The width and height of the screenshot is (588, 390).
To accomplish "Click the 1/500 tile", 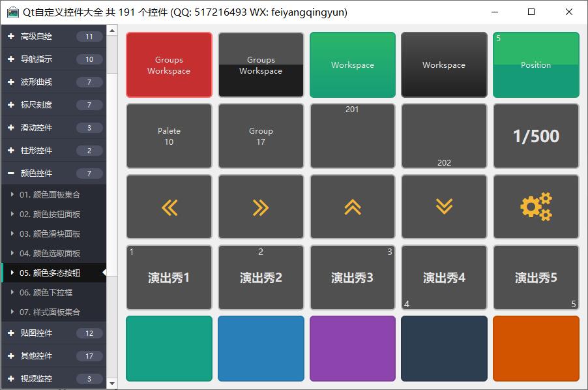I will point(536,136).
